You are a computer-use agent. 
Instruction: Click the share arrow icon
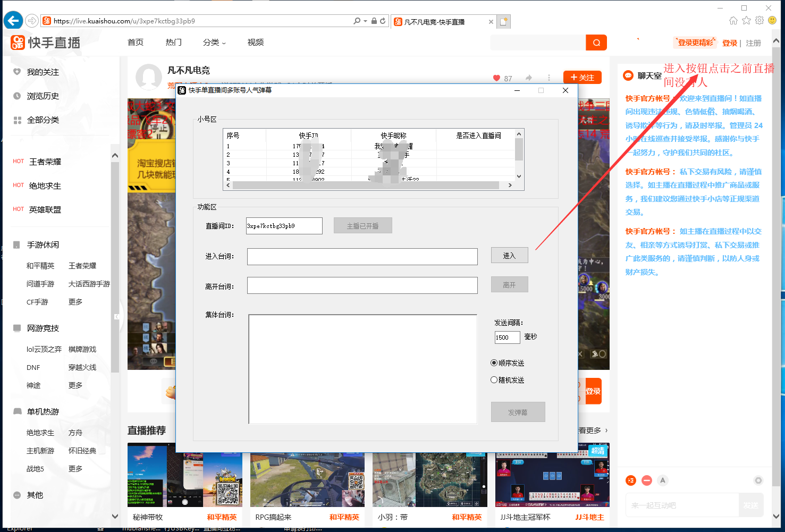(528, 78)
